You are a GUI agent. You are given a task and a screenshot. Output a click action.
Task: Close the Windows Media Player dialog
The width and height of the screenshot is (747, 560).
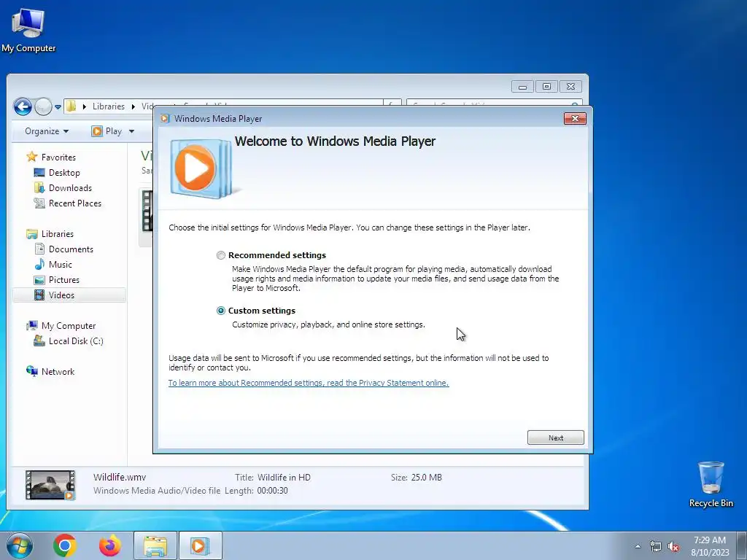pos(575,119)
